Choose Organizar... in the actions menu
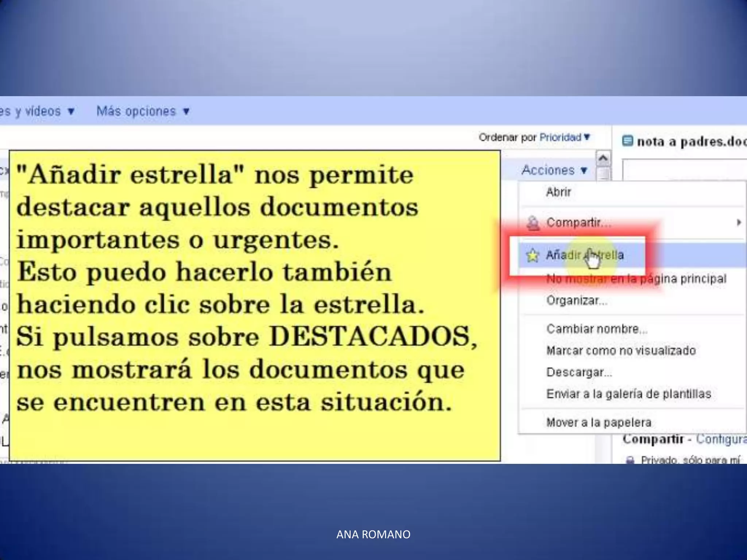The width and height of the screenshot is (747, 560). pyautogui.click(x=576, y=301)
